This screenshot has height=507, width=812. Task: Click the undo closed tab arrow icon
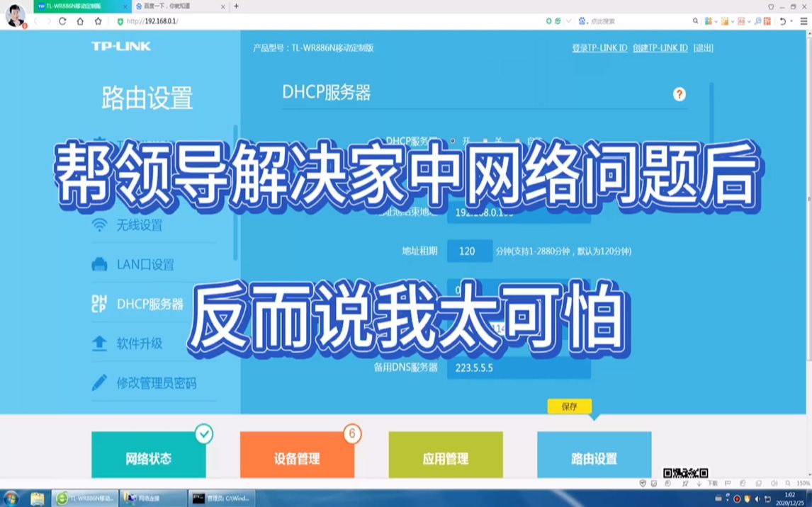click(x=782, y=21)
